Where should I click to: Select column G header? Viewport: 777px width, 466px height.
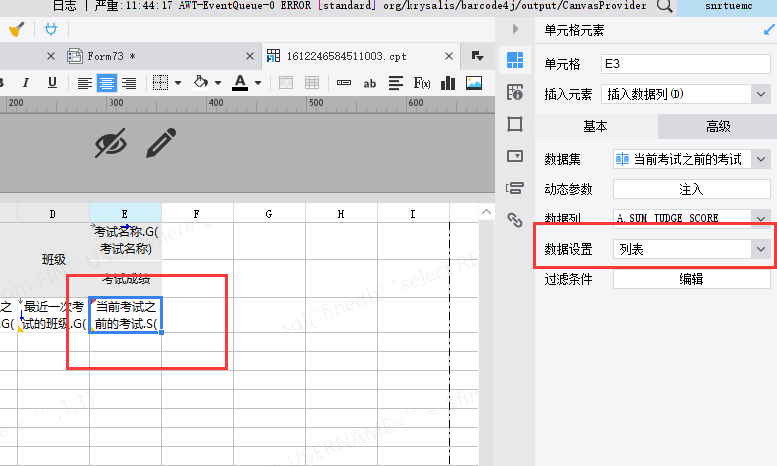click(x=269, y=214)
